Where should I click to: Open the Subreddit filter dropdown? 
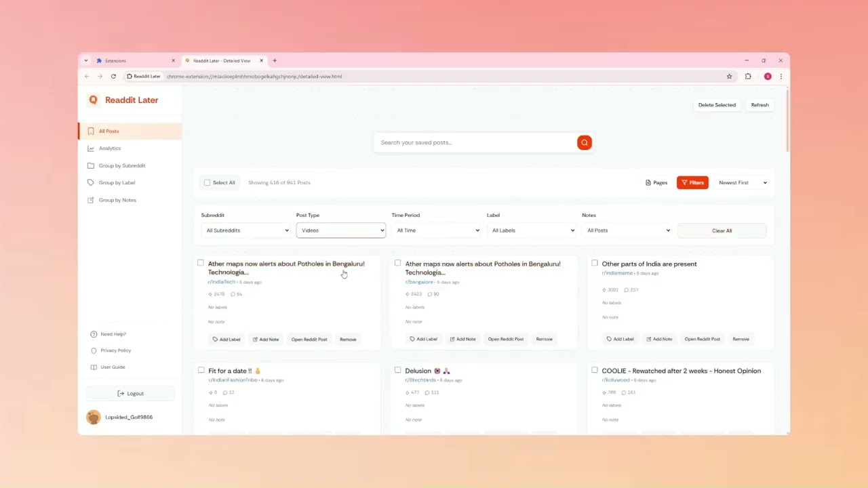(245, 230)
